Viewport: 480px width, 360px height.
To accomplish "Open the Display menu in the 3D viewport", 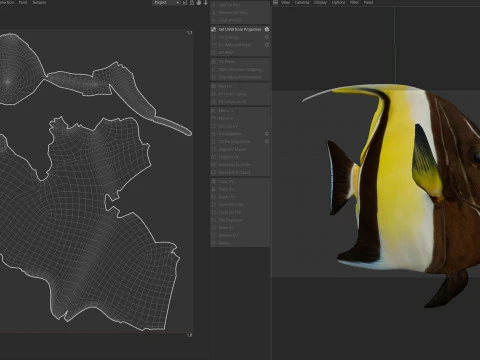I will pyautogui.click(x=320, y=3).
